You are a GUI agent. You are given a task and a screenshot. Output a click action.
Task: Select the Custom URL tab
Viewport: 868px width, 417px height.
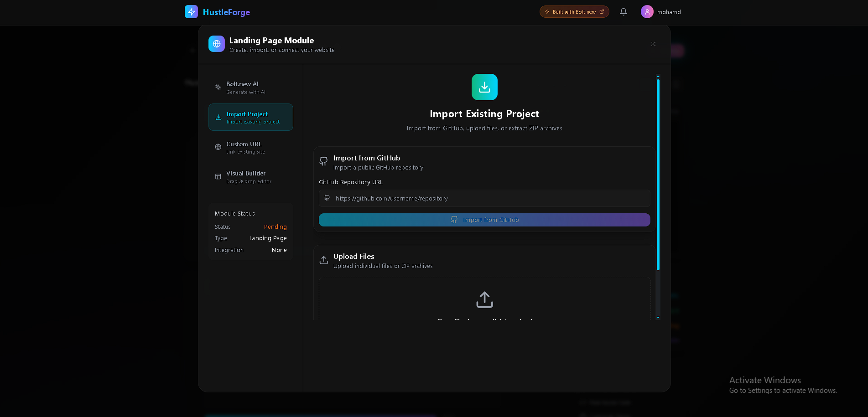point(251,147)
